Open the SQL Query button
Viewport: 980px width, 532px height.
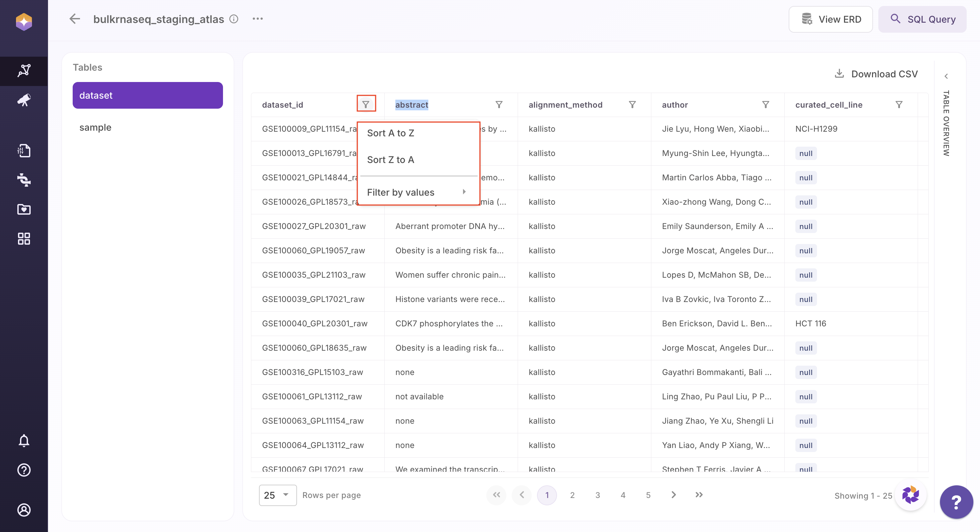tap(922, 19)
